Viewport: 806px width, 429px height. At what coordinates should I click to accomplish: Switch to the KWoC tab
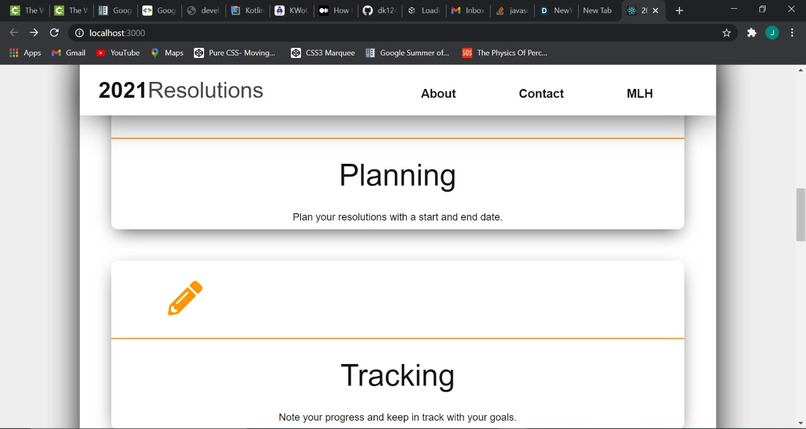pyautogui.click(x=292, y=10)
